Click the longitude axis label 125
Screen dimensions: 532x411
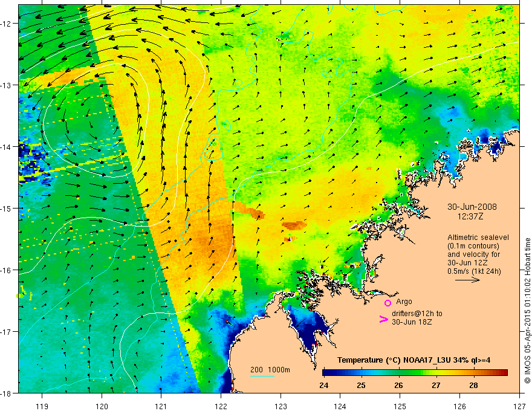coord(400,407)
